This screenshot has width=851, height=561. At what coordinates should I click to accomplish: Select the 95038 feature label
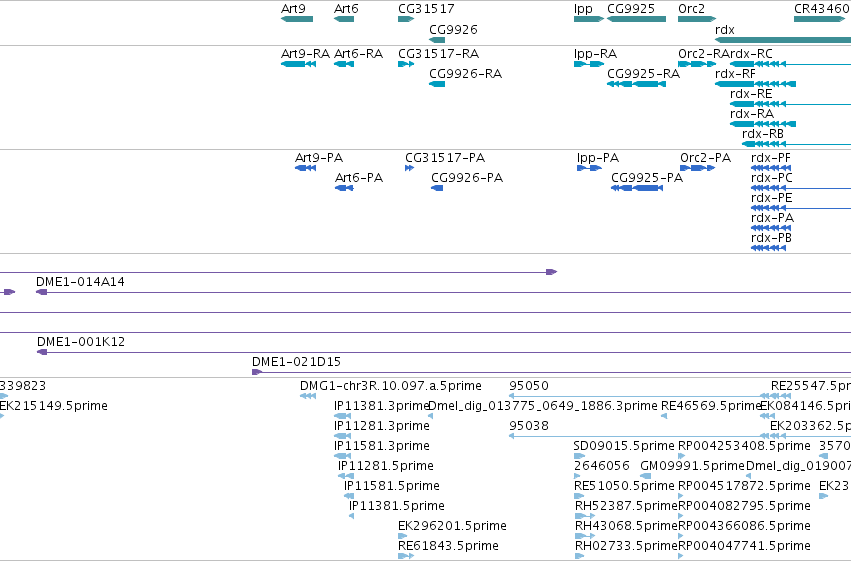coord(529,426)
